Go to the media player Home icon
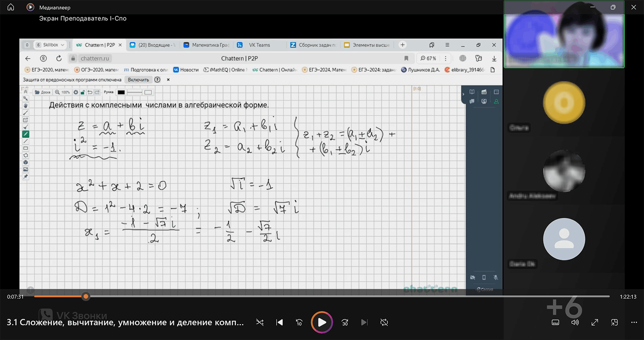 [x=11, y=7]
